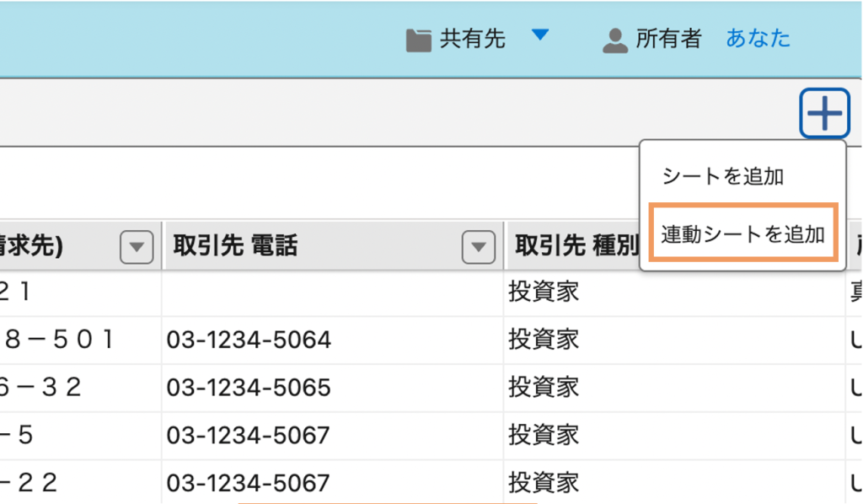Click the 共有先 label text
The height and width of the screenshot is (504, 863).
[x=472, y=40]
